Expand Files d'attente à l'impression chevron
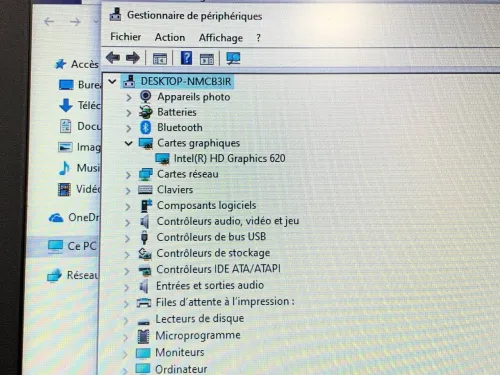Image resolution: width=500 pixels, height=375 pixels. click(x=126, y=304)
